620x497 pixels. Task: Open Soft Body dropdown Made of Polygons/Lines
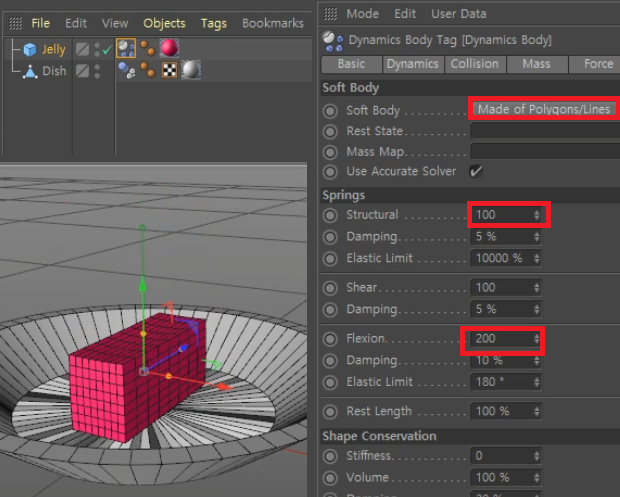click(x=545, y=109)
